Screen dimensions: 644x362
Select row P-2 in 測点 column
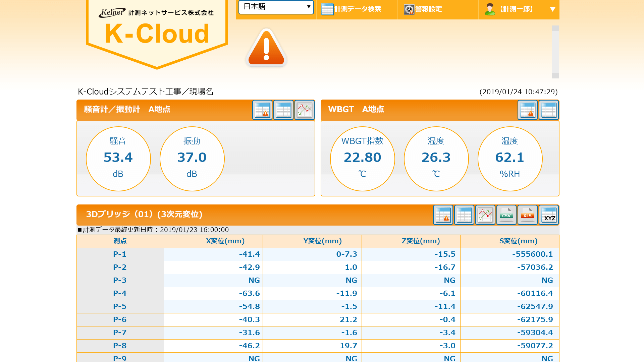click(x=120, y=267)
